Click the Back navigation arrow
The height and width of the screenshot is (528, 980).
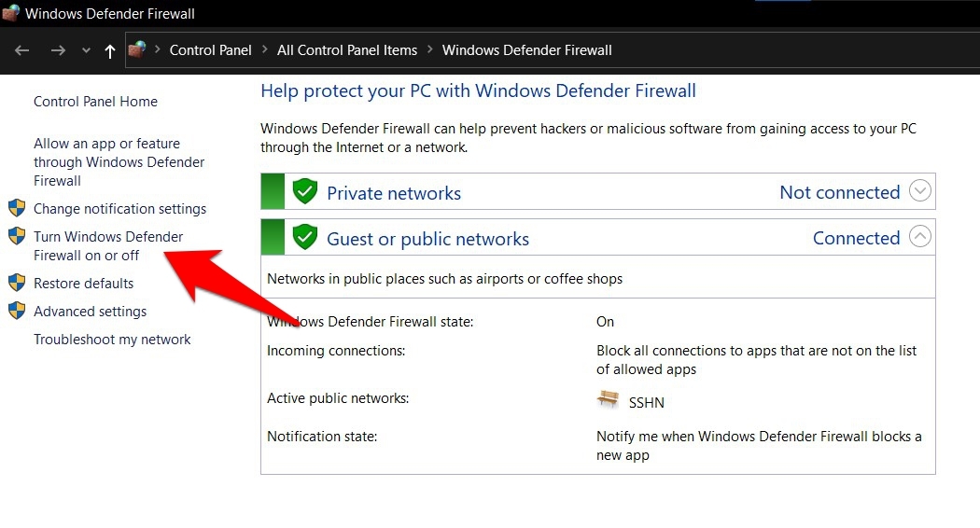[x=21, y=50]
